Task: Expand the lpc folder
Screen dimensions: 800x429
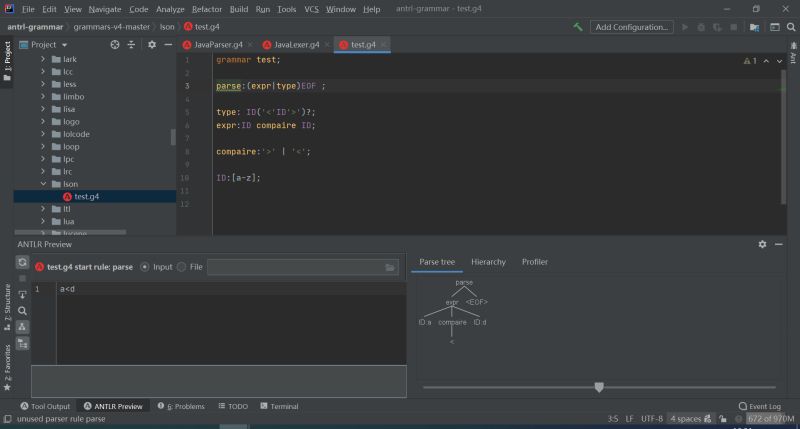Action: tap(43, 159)
